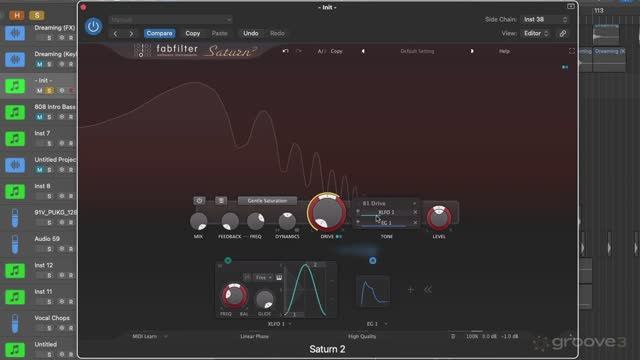Select next FabFilter preset arrow
This screenshot has height=360, width=640.
click(x=472, y=51)
